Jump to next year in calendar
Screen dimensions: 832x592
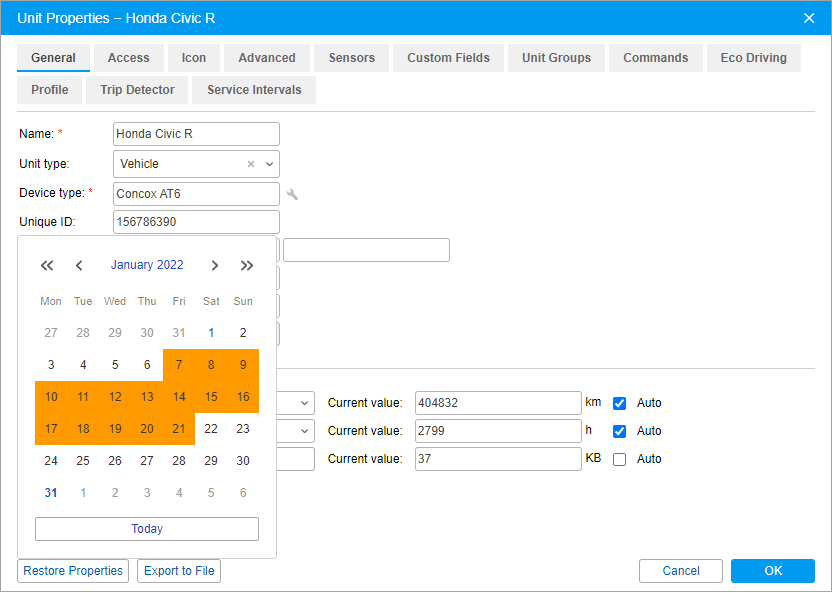click(247, 265)
